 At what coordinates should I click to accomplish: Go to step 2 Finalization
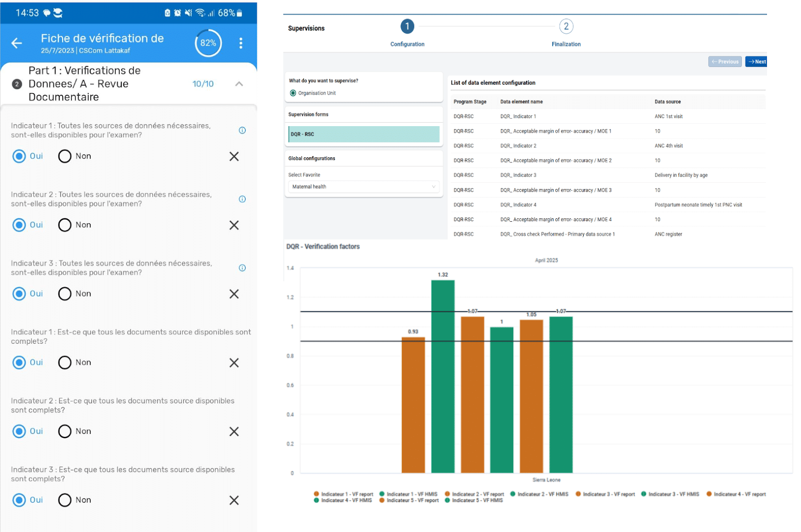[x=566, y=27]
